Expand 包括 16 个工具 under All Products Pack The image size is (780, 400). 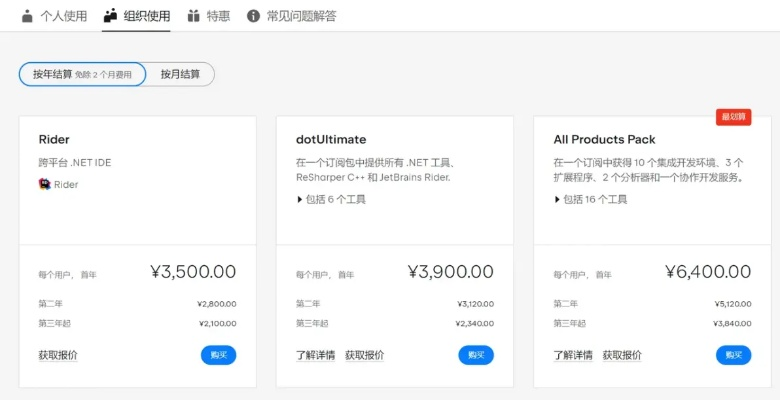click(x=590, y=200)
